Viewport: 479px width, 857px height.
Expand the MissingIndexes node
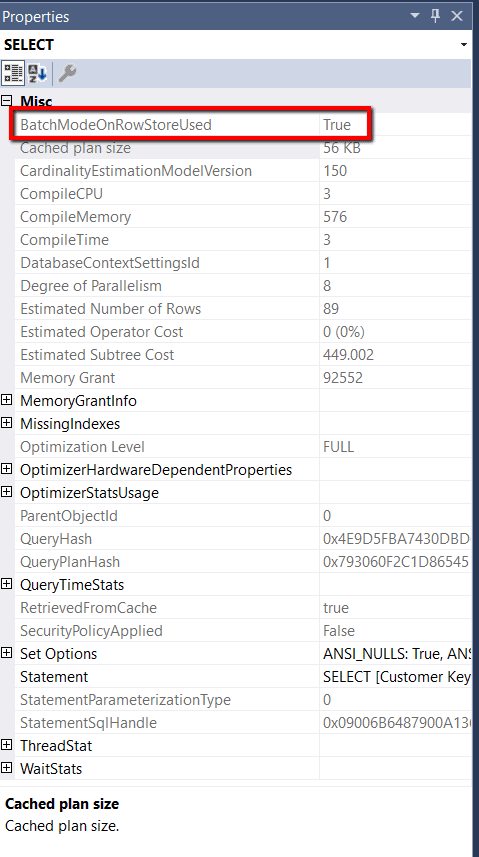pos(7,423)
